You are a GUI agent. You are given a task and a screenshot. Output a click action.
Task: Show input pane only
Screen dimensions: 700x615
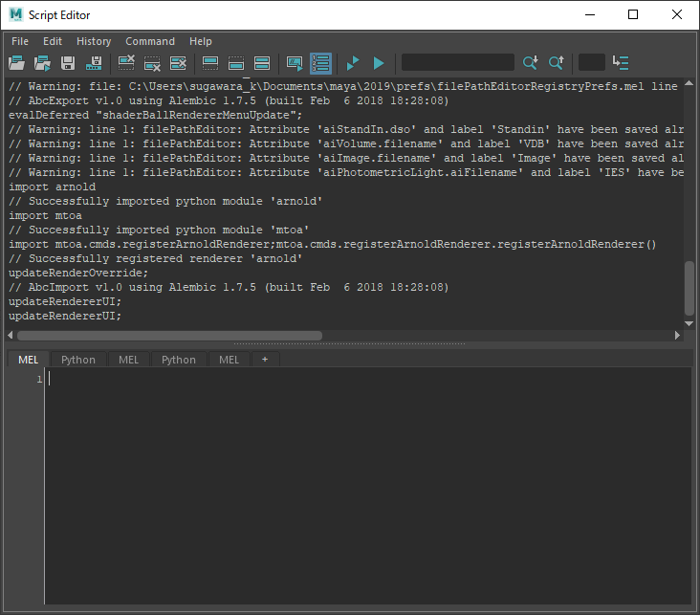tap(236, 63)
